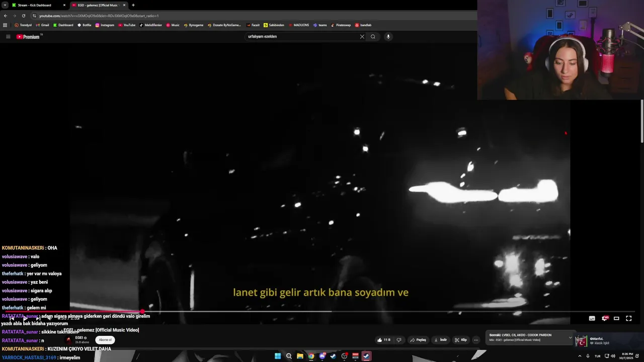The width and height of the screenshot is (644, 362).
Task: Open the YouTube bookmark
Action: [127, 25]
